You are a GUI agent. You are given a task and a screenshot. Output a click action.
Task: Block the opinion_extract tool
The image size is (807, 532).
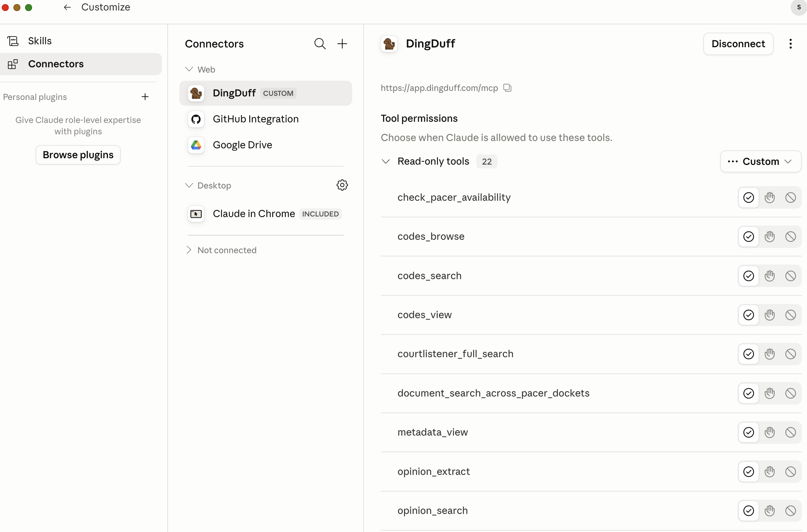pos(791,472)
